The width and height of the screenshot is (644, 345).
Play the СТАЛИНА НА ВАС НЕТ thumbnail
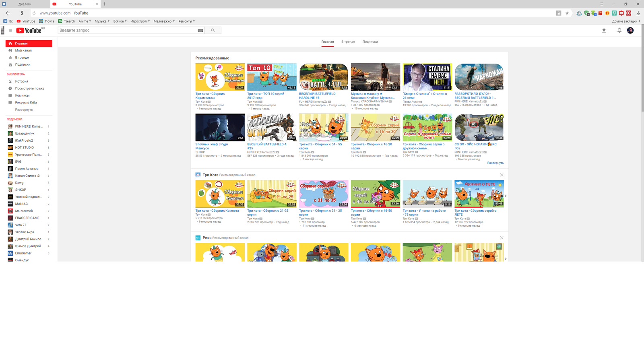[427, 77]
